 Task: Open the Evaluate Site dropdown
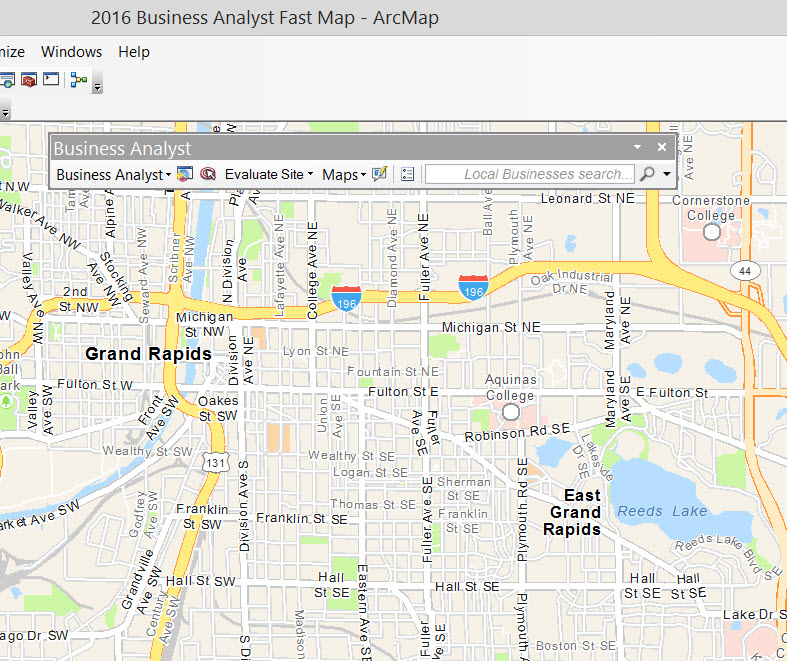click(x=269, y=174)
